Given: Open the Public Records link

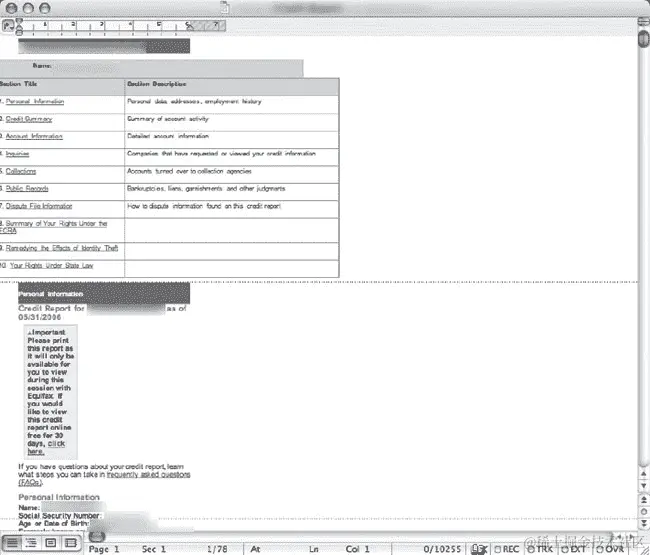Looking at the screenshot, I should click(27, 189).
